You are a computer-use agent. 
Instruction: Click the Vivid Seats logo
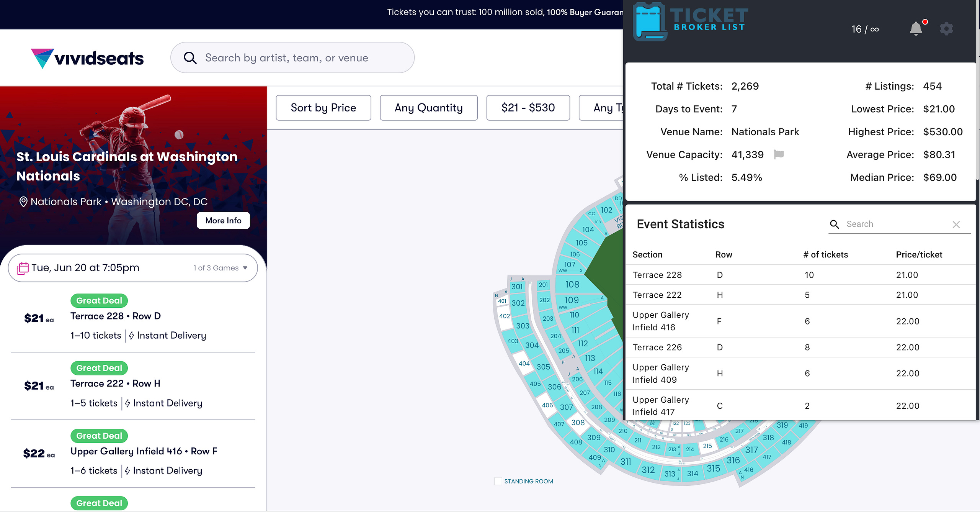click(x=87, y=58)
